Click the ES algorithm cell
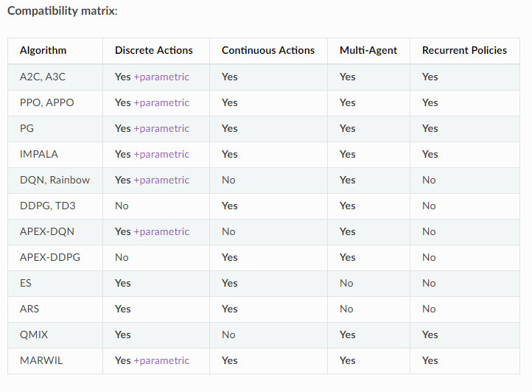This screenshot has height=392, width=532. point(26,283)
